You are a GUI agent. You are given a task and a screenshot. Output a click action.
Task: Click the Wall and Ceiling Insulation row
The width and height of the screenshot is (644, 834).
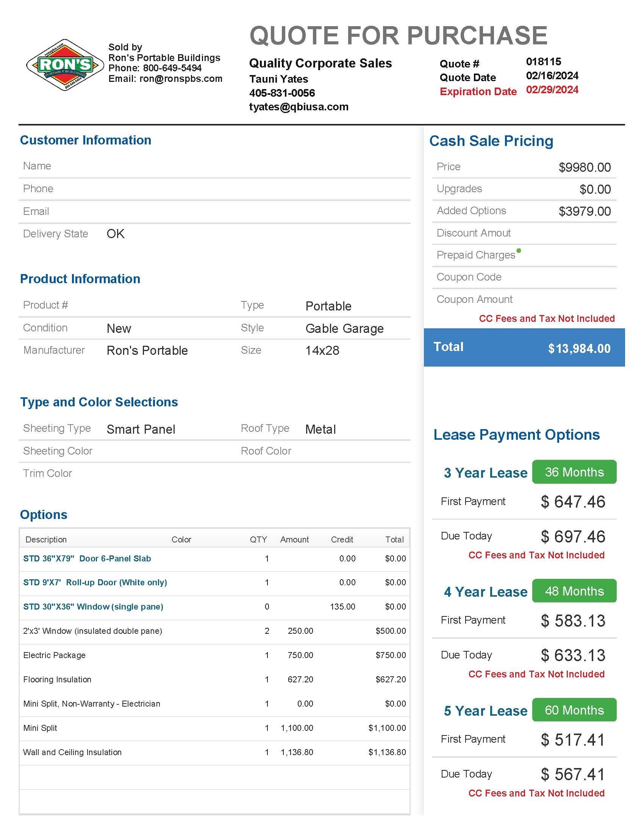click(x=214, y=752)
